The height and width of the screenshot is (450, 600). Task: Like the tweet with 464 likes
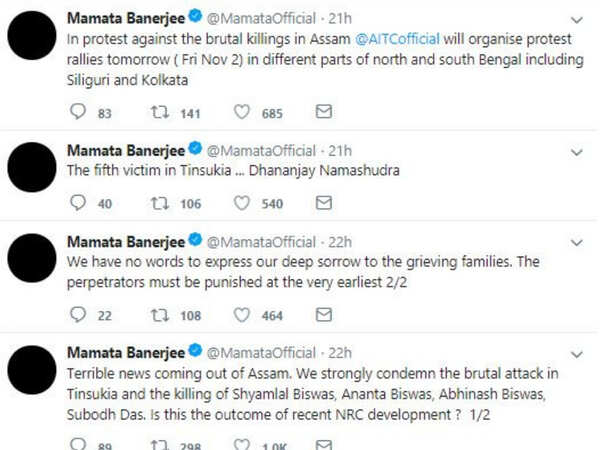241,315
